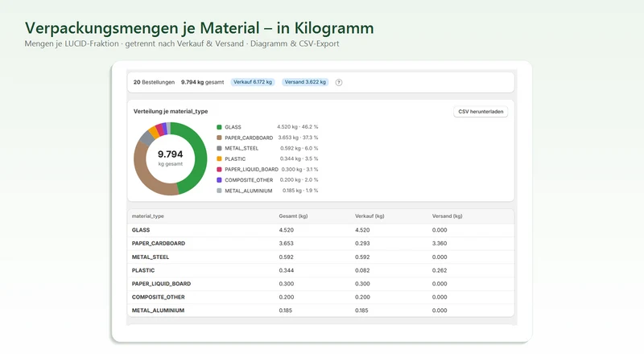Click the Verkauf 6.172 kg badge
Screen dimensions: 644x362
253,82
